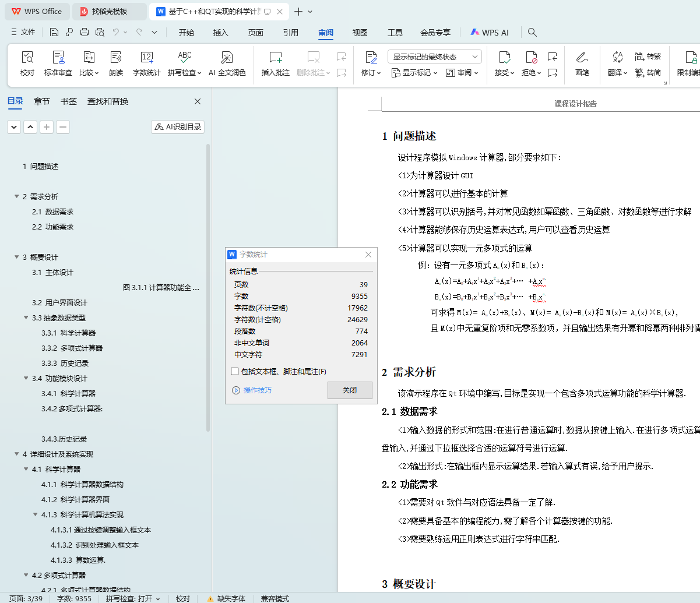Open the 会员专享 tab
The width and height of the screenshot is (700, 603).
click(435, 33)
